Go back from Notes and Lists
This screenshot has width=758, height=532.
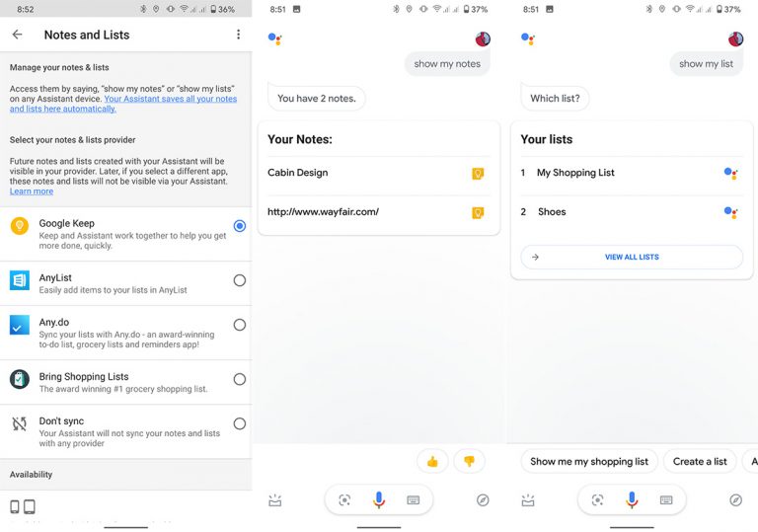click(18, 35)
